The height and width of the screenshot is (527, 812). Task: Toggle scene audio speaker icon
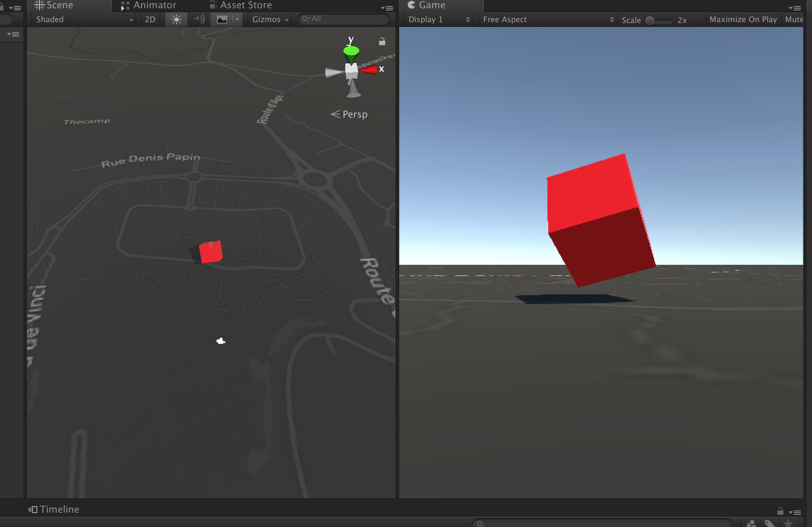click(x=199, y=20)
